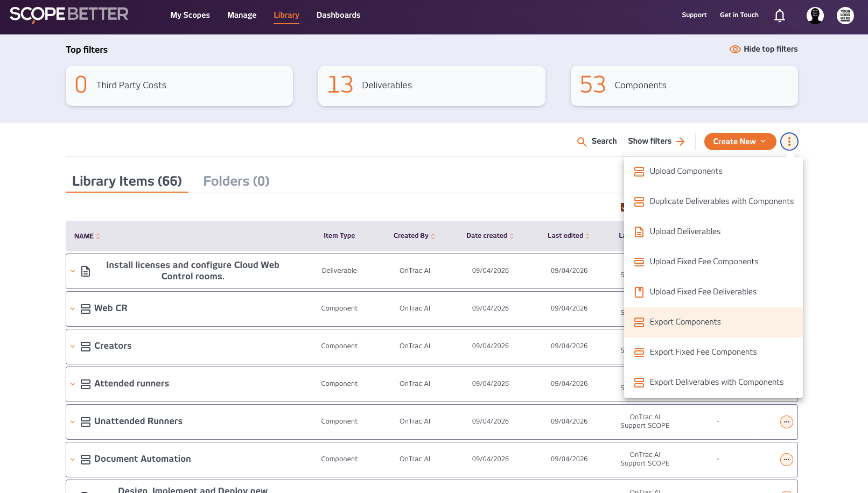Switch to the Folders (0) tab
Viewport: 868px width, 493px height.
pyautogui.click(x=236, y=181)
